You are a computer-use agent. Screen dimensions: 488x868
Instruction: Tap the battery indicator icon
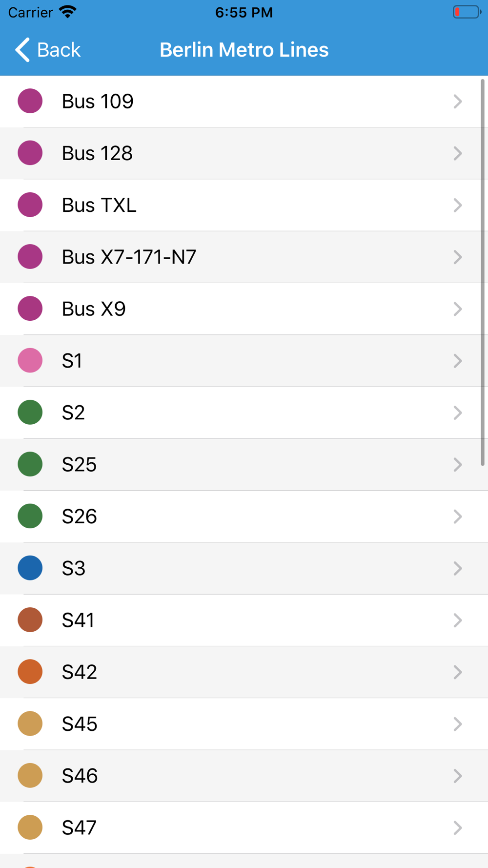[x=467, y=12]
